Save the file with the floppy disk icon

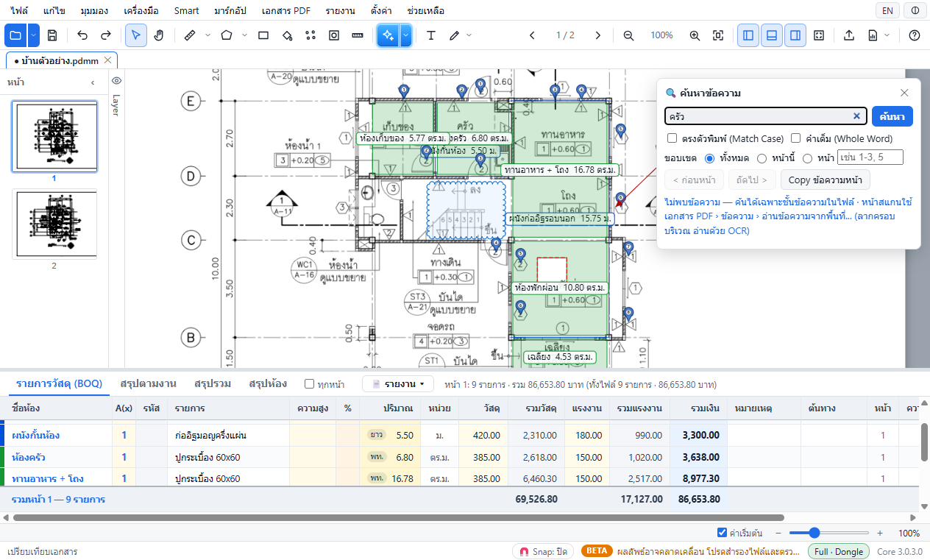(x=52, y=35)
